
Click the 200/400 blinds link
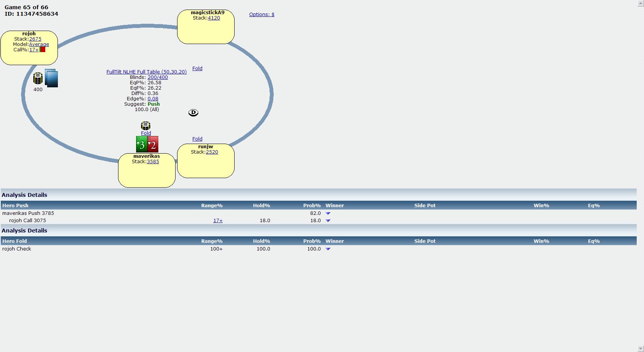click(158, 77)
